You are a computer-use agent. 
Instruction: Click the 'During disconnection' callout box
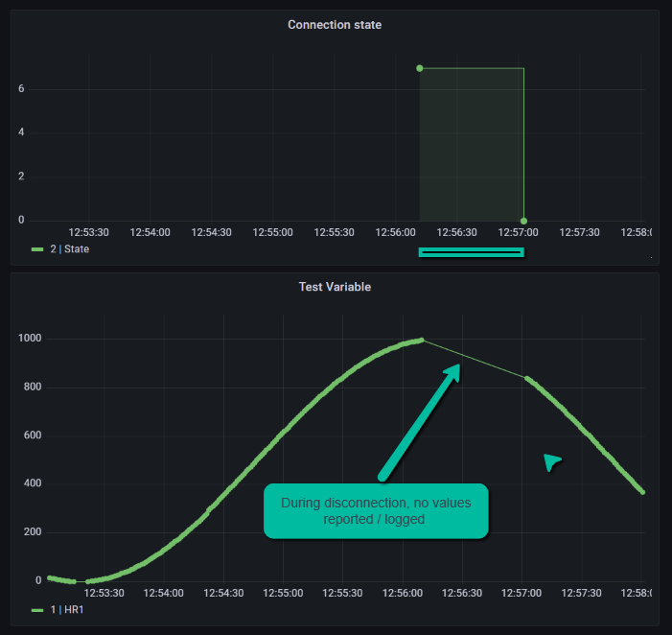coord(376,510)
